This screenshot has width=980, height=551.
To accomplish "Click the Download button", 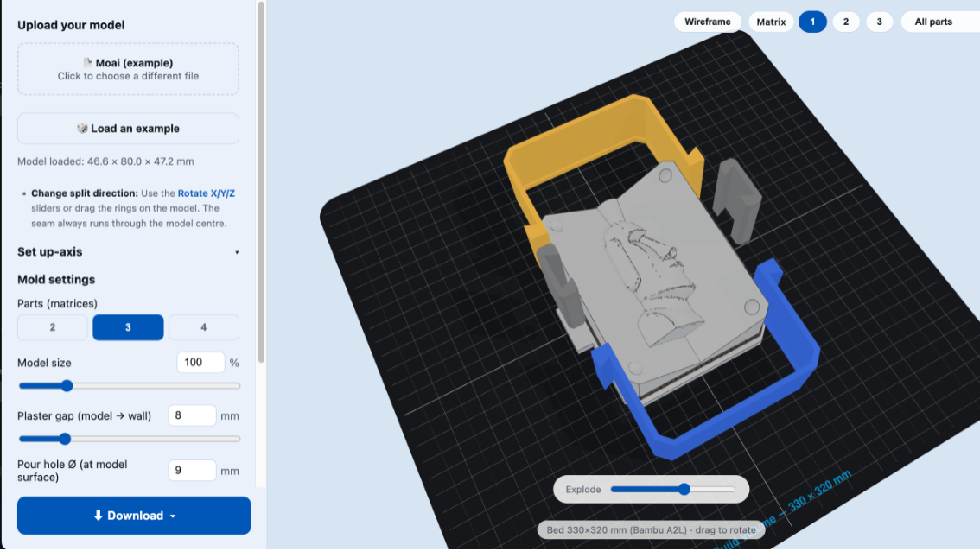I will tap(134, 516).
